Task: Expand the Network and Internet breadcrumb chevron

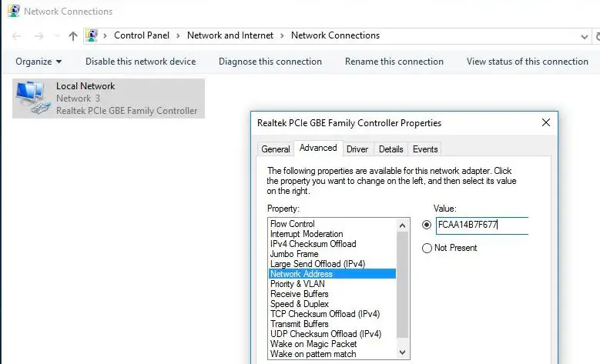Action: coord(283,35)
